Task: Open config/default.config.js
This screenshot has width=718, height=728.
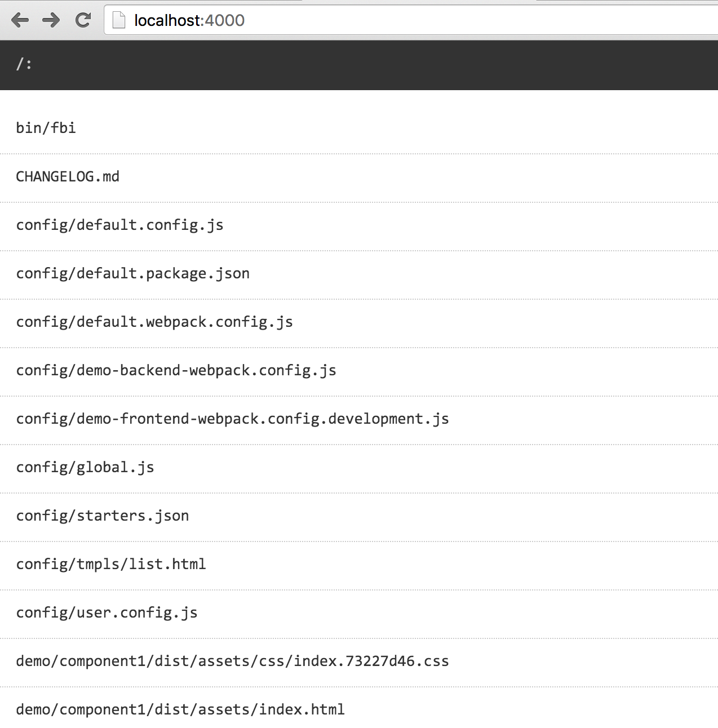Action: coord(119,225)
